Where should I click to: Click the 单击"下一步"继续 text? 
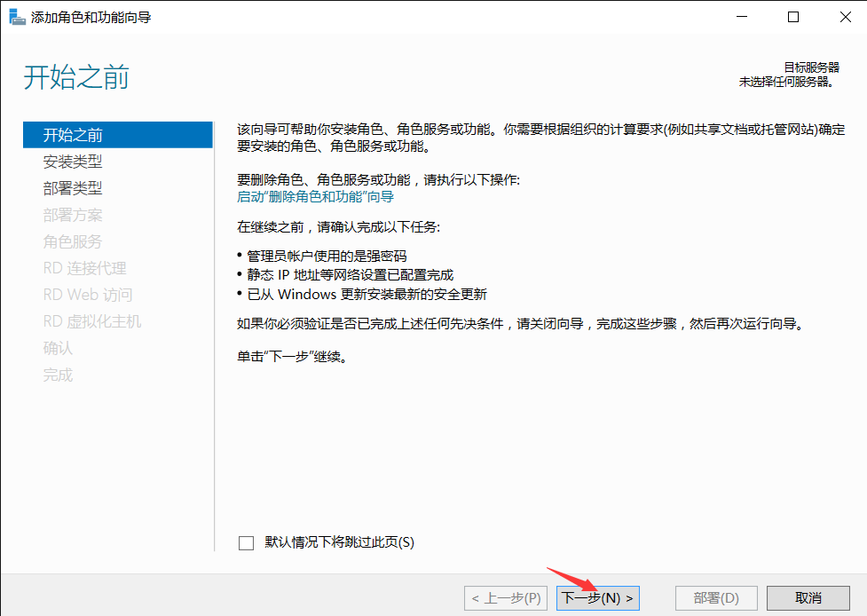pyautogui.click(x=293, y=357)
